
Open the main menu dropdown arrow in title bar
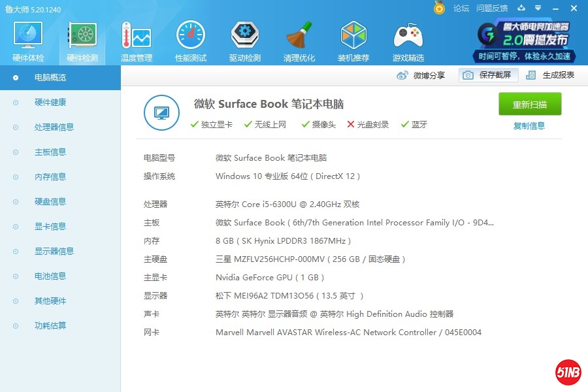[538, 8]
